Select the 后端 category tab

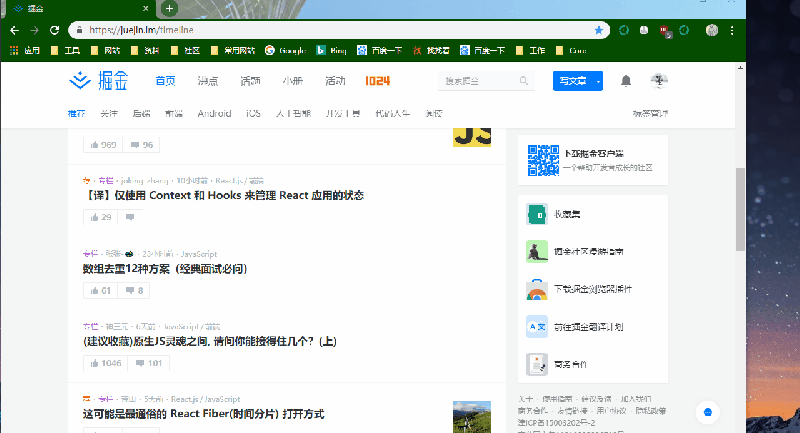click(141, 113)
